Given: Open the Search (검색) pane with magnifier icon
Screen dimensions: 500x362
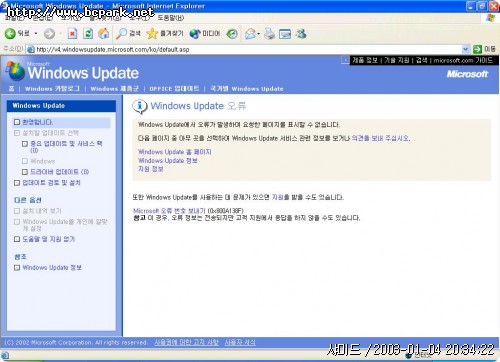Looking at the screenshot, I should 129,33.
